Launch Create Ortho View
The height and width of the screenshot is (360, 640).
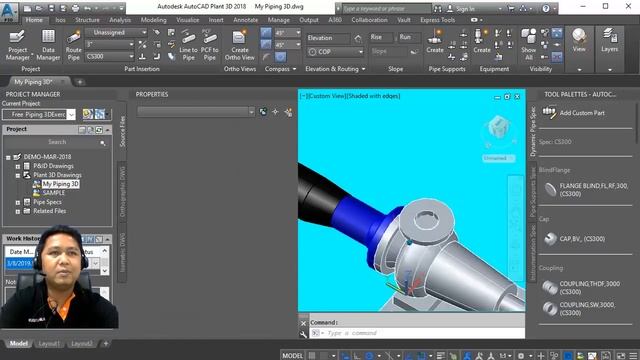point(240,45)
